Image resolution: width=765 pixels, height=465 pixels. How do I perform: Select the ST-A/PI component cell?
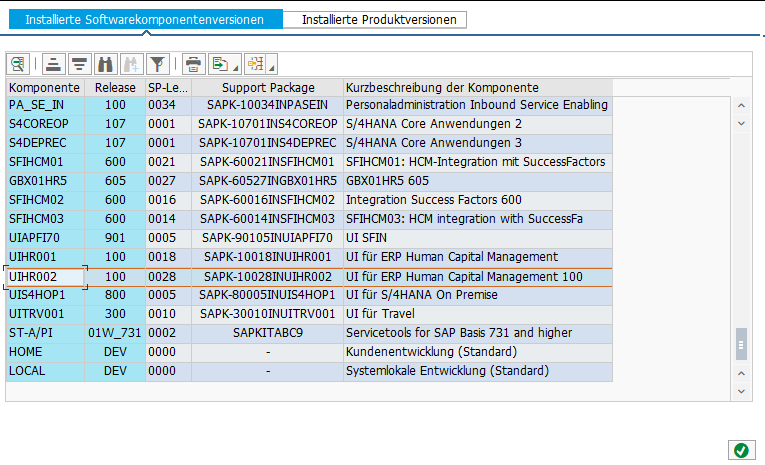click(x=45, y=333)
